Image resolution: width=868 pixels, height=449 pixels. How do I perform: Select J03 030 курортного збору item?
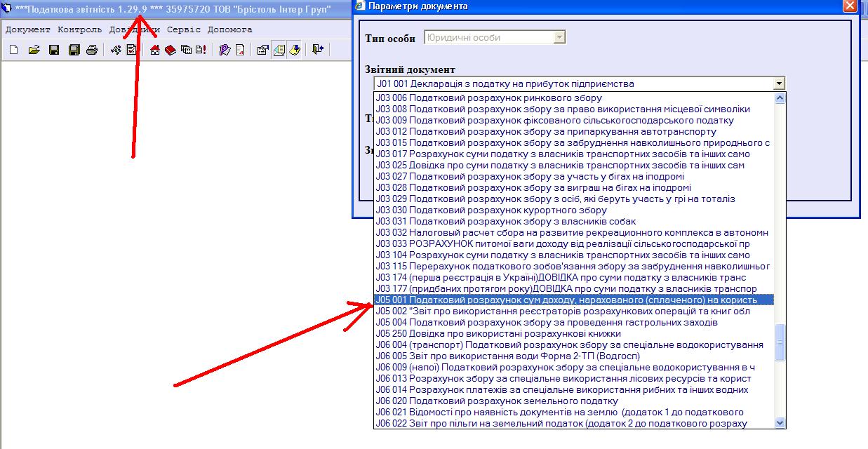(x=491, y=210)
